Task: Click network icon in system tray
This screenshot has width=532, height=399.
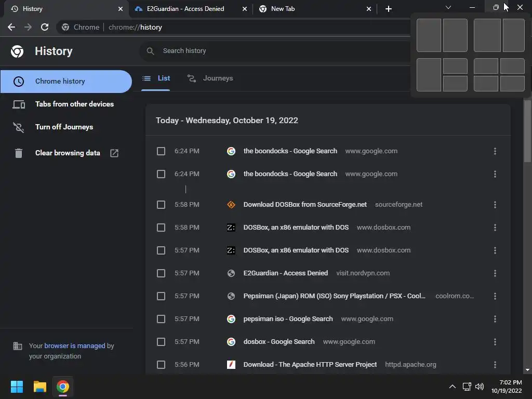Action: point(467,387)
